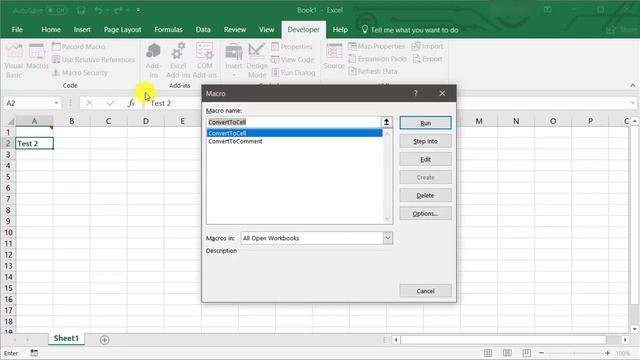
Task: Open Excel Add-ins
Action: [x=178, y=60]
